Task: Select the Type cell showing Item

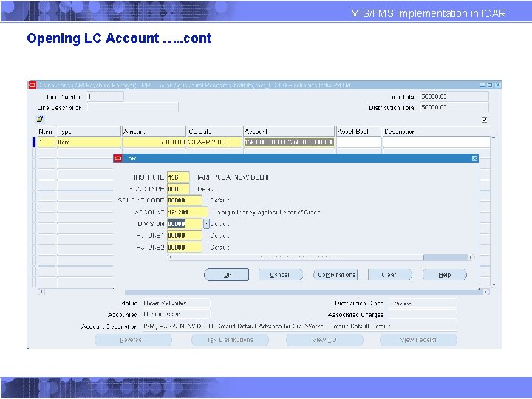Action: (x=89, y=142)
